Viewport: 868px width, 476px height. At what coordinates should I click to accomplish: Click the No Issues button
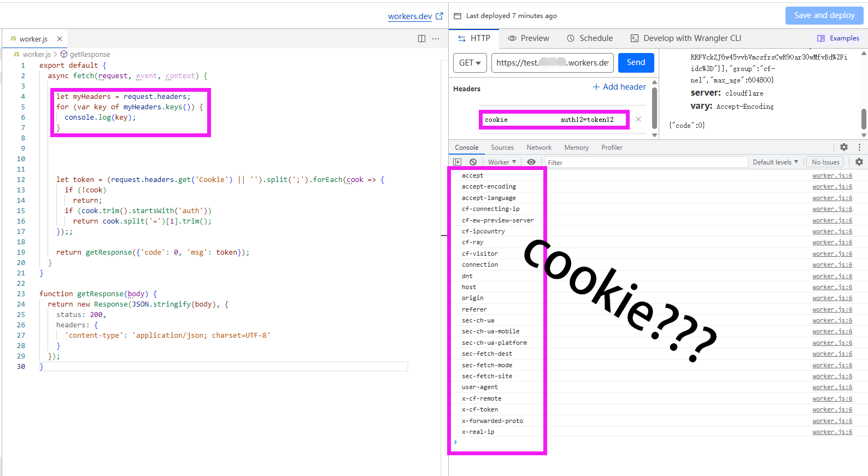coord(825,162)
